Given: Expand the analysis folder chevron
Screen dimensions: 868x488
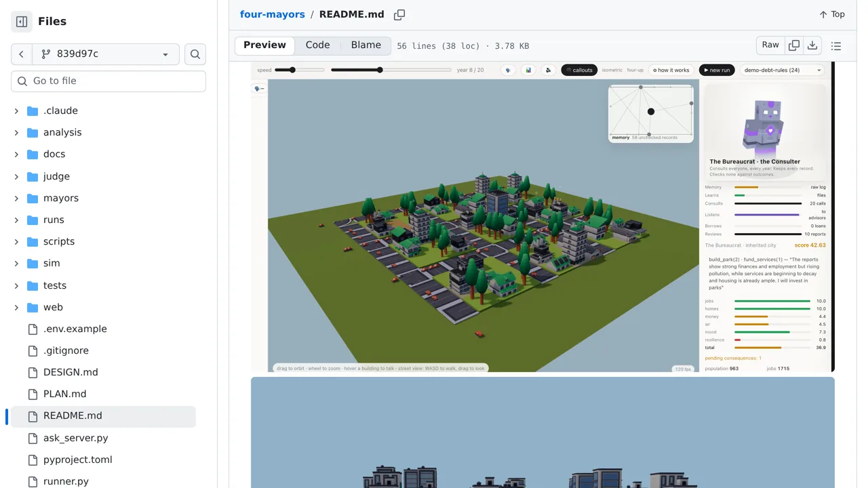Looking at the screenshot, I should 16,132.
